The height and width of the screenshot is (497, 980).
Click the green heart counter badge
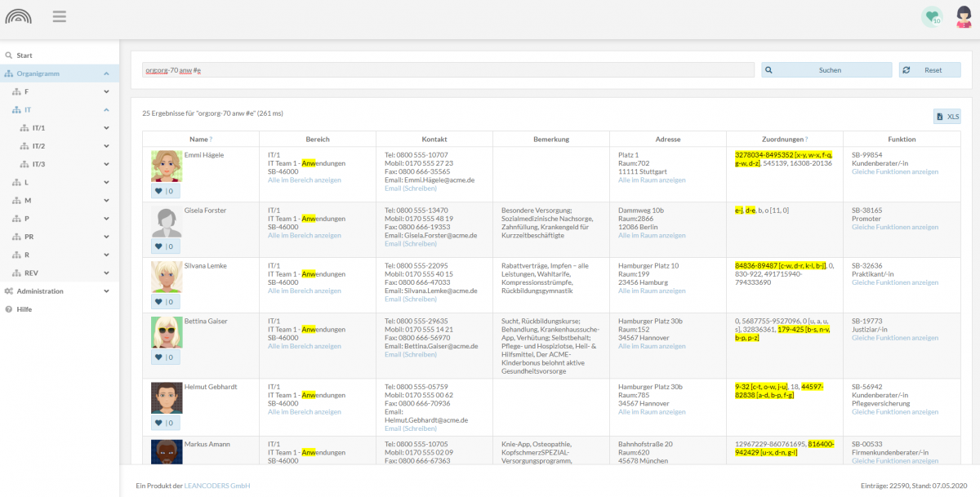click(932, 16)
